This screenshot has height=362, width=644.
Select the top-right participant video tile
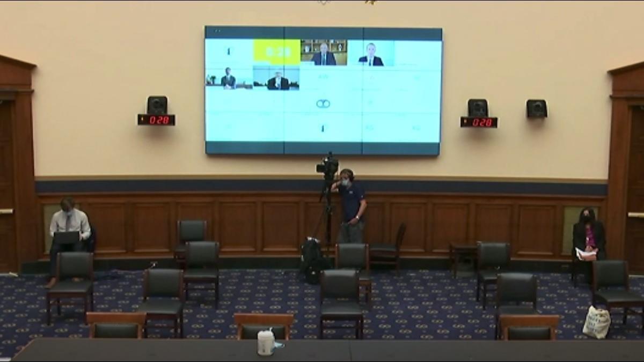pyautogui.click(x=371, y=53)
